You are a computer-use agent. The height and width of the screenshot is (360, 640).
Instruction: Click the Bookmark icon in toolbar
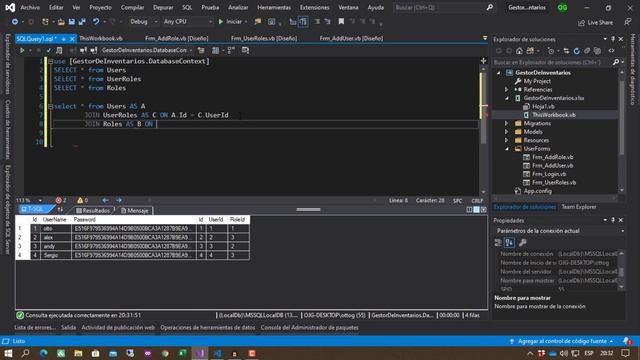tap(341, 22)
